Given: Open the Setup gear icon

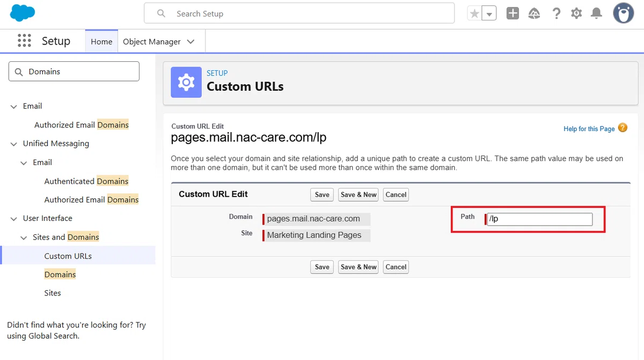Looking at the screenshot, I should point(576,13).
